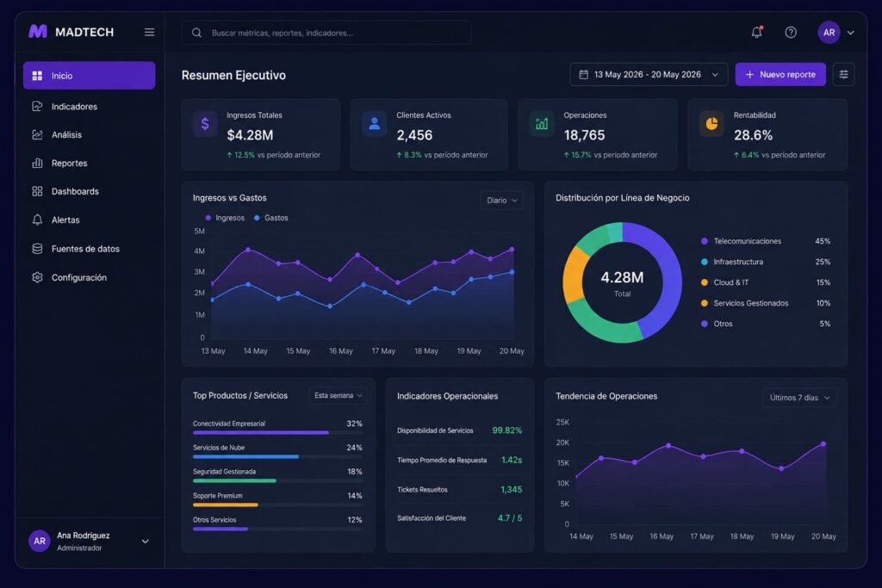This screenshot has width=882, height=588.
Task: Click the Inicio grid icon in sidebar
Action: pyautogui.click(x=37, y=75)
